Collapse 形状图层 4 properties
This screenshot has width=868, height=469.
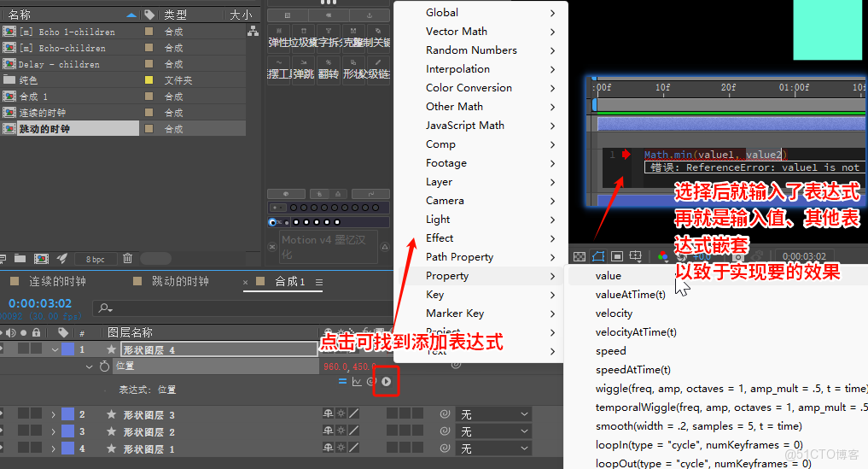55,349
